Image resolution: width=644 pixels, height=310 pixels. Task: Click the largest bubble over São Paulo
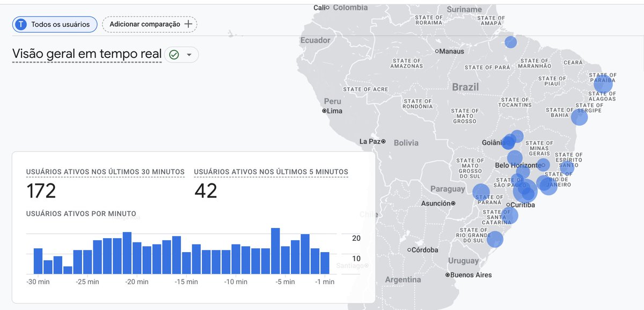(525, 190)
